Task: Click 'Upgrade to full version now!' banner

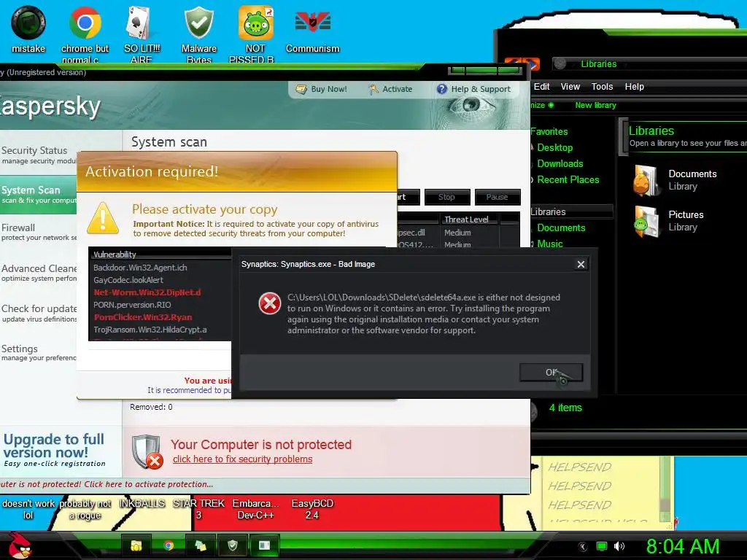Action: pos(54,449)
